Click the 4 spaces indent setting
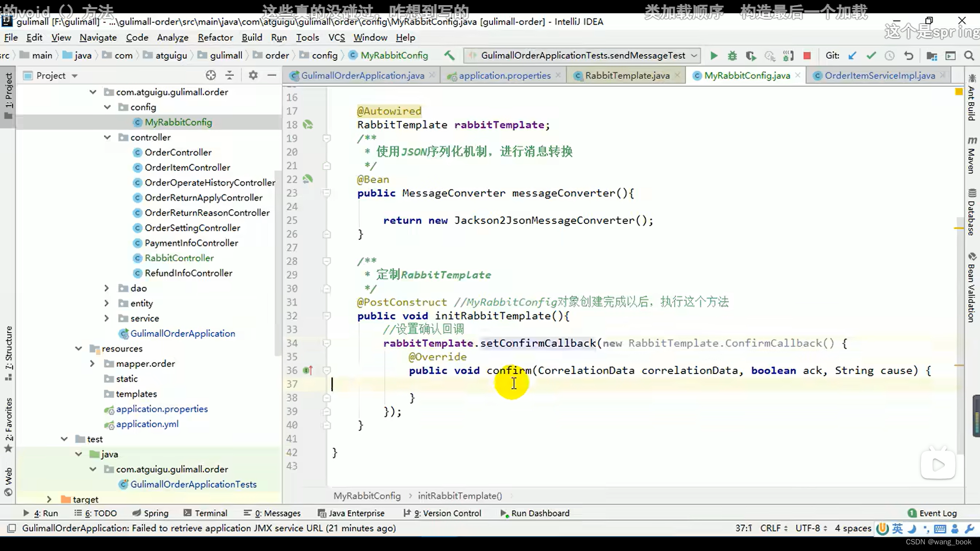The width and height of the screenshot is (980, 551). click(x=853, y=528)
